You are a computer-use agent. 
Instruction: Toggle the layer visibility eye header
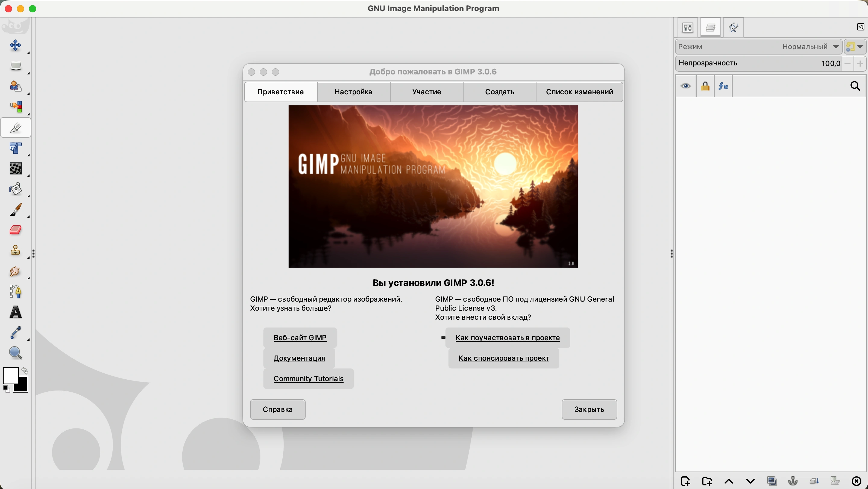coord(685,86)
